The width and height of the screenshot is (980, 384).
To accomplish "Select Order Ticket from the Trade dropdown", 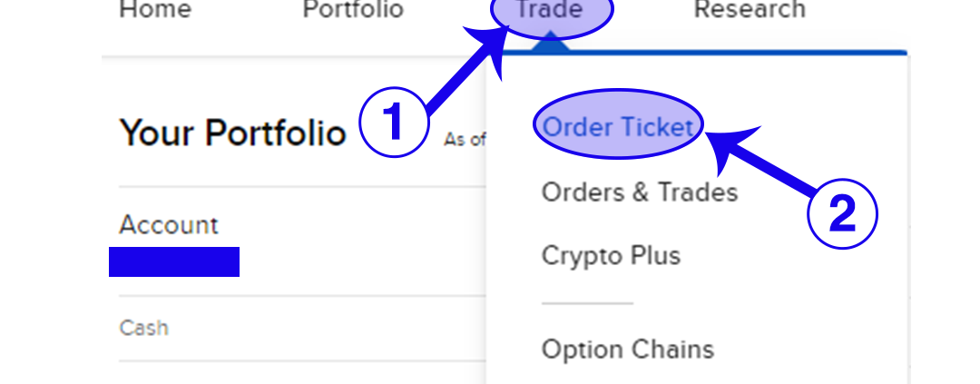I will coord(618,128).
